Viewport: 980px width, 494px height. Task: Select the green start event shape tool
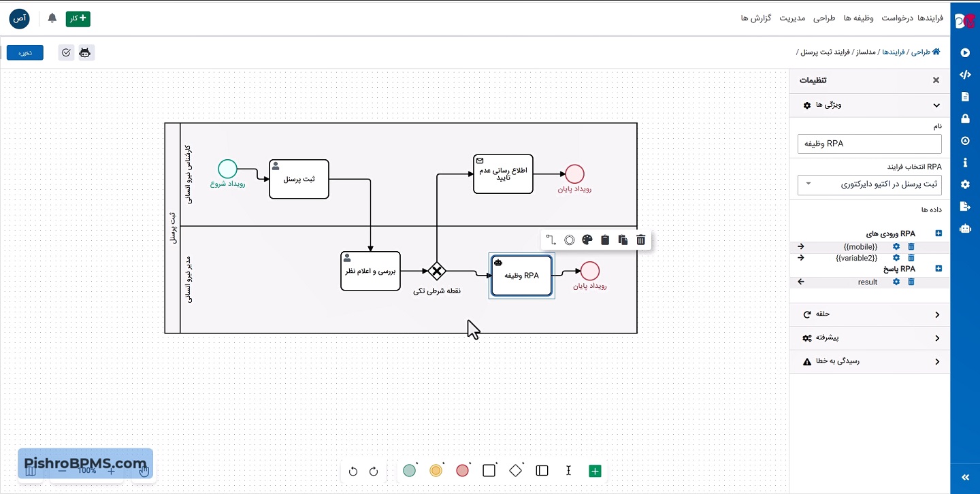pyautogui.click(x=409, y=471)
